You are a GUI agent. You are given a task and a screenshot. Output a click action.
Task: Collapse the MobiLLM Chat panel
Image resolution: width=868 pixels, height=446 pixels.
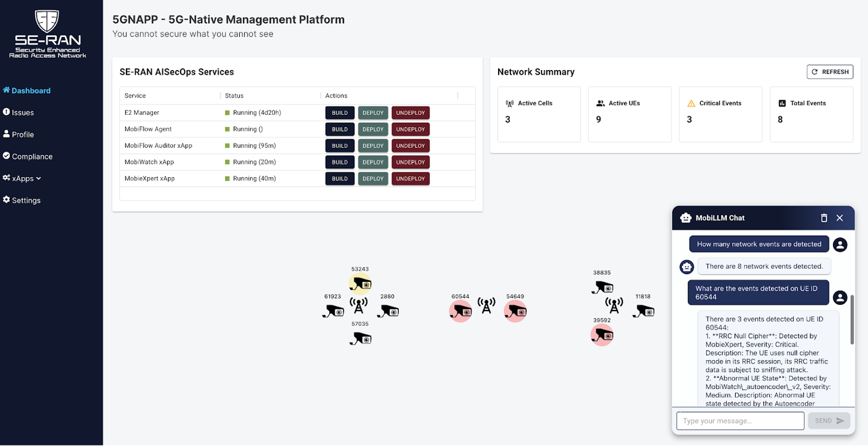tap(840, 217)
